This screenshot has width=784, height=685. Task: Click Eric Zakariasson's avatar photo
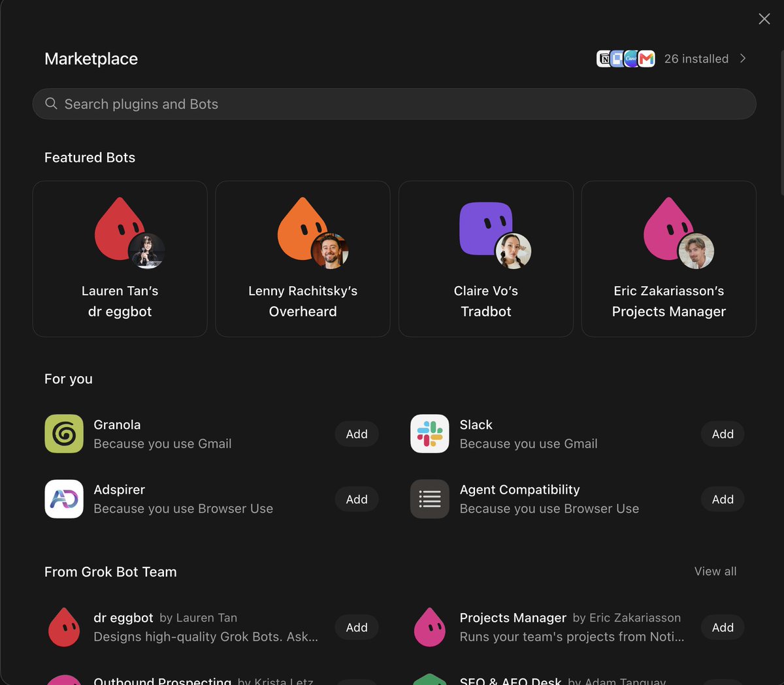(696, 251)
